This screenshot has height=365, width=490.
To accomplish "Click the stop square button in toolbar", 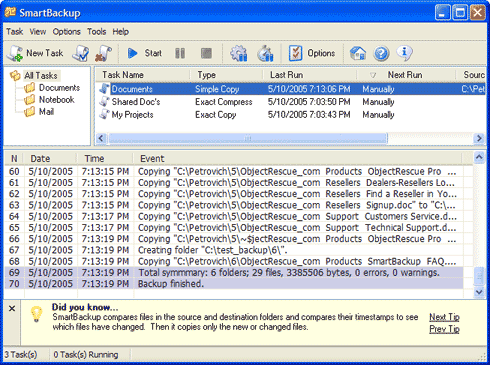I will [x=206, y=53].
